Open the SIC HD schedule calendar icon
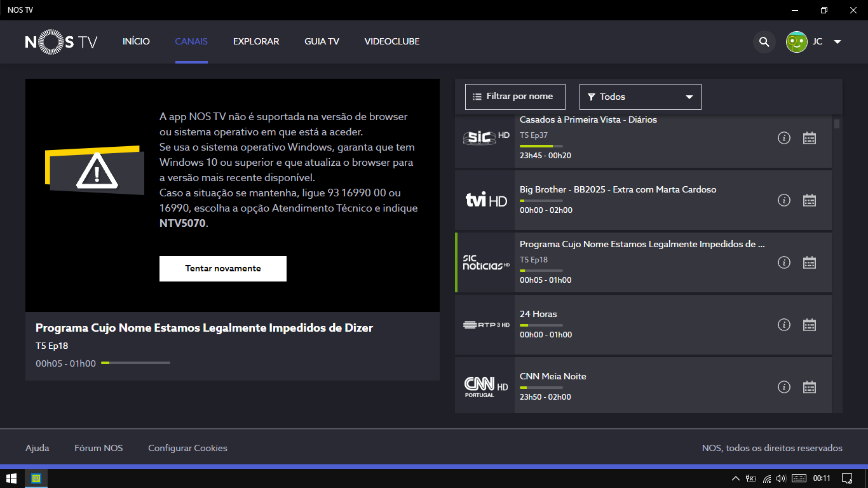Screen dimensions: 868x488 tap(810, 138)
